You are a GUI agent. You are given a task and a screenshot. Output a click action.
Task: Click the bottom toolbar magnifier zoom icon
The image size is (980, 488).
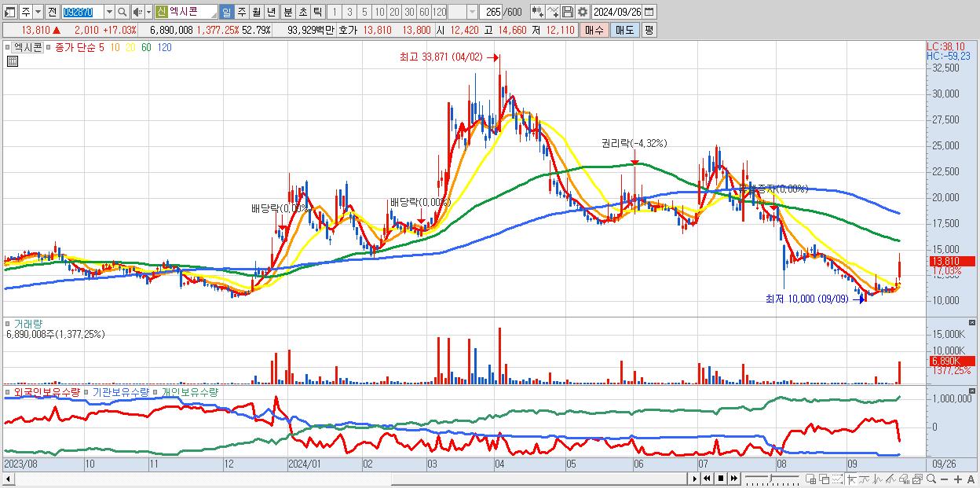[x=931, y=479]
